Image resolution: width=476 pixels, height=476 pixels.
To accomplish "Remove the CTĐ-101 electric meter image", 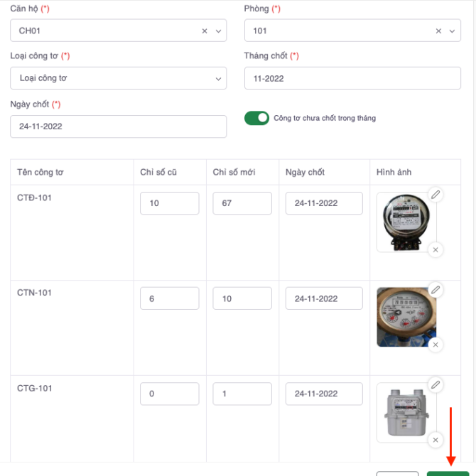I will [x=436, y=249].
